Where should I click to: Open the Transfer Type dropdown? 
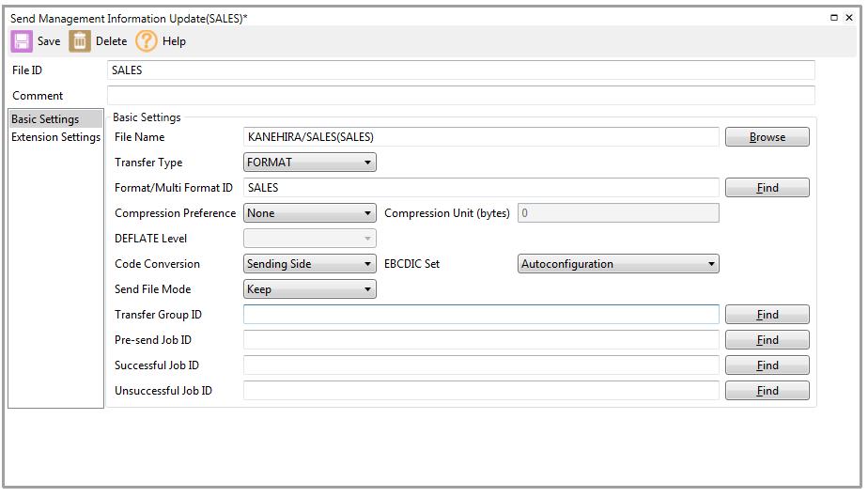tap(310, 163)
